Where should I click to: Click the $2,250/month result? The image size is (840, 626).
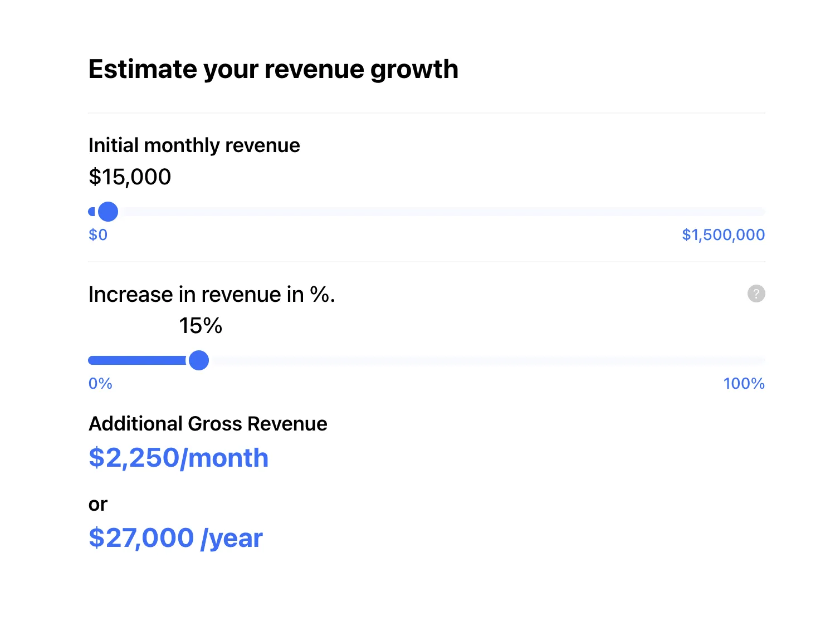pos(178,458)
